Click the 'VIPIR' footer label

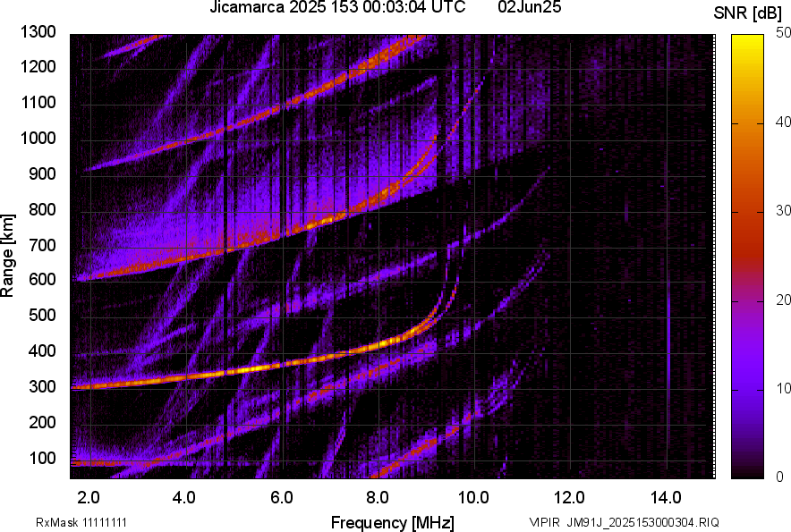tap(544, 522)
